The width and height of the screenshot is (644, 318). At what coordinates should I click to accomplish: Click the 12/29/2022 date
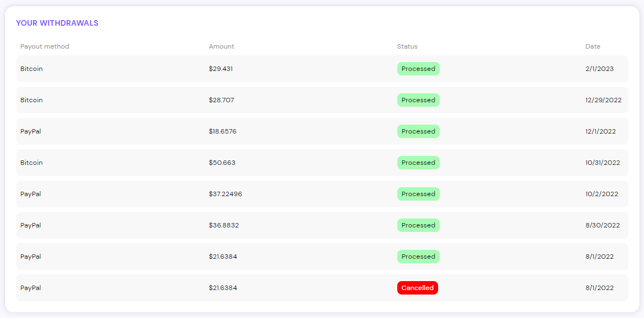(603, 100)
